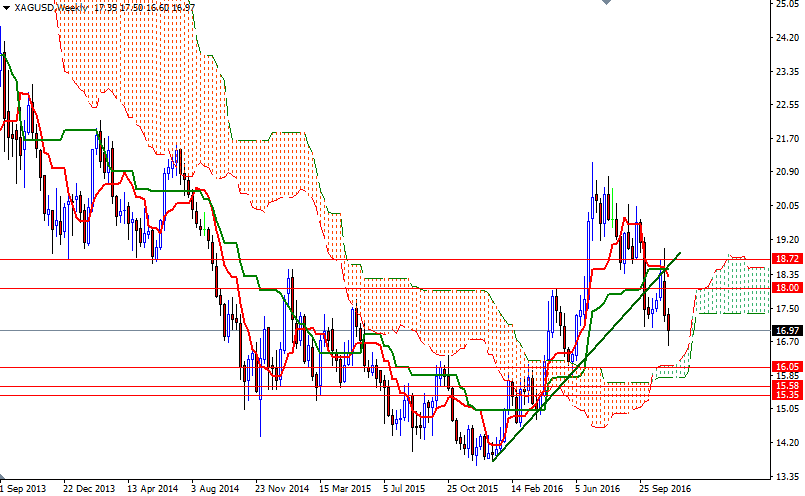Click the 23 Nov 2014 date label
Viewport: 805px width, 496px height.
(x=282, y=488)
